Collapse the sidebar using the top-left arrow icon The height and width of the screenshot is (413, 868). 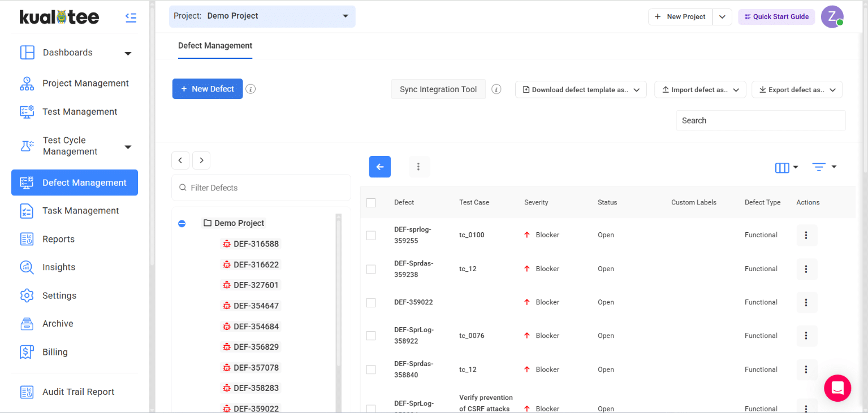[131, 18]
